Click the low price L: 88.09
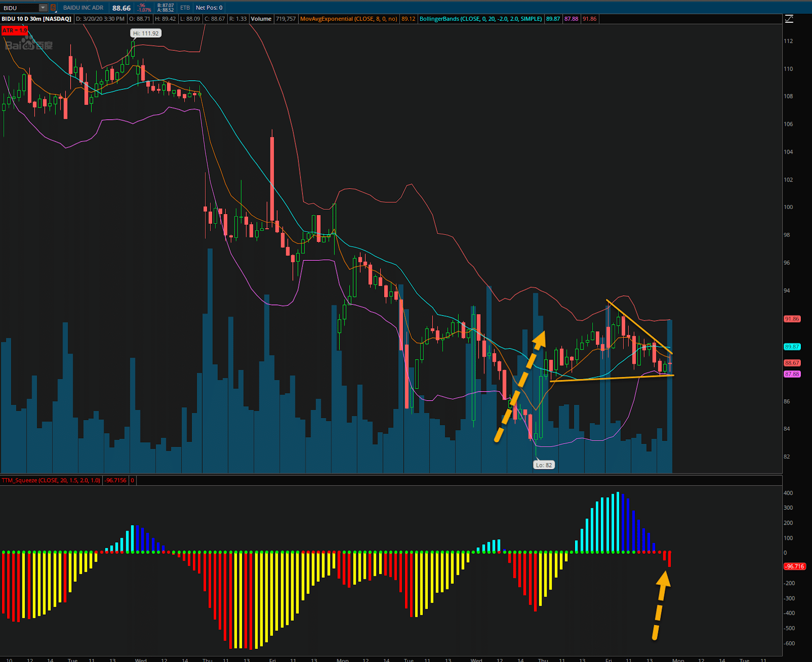Image resolution: width=812 pixels, height=662 pixels. (190, 19)
